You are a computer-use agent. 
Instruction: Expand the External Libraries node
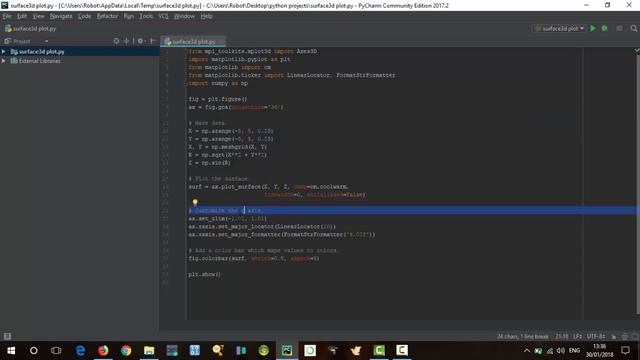4,60
